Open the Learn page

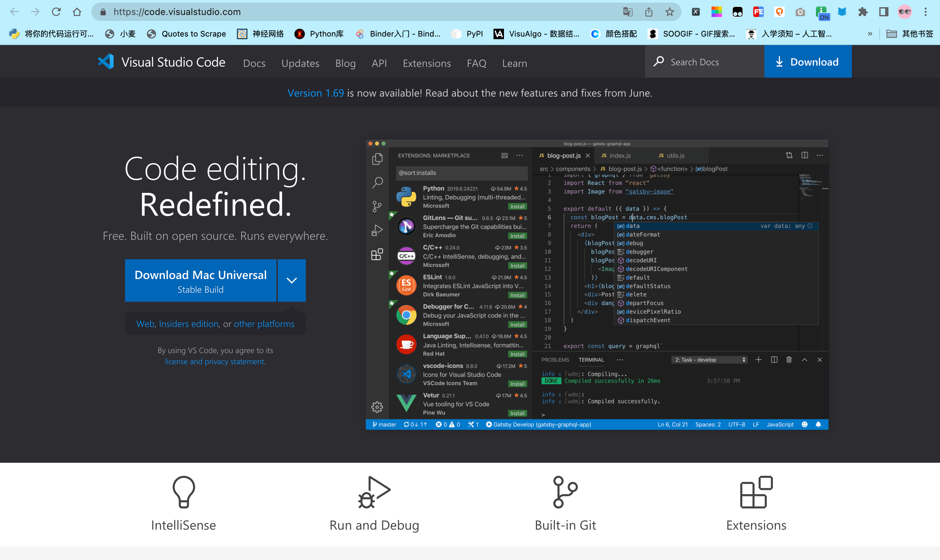pos(515,63)
